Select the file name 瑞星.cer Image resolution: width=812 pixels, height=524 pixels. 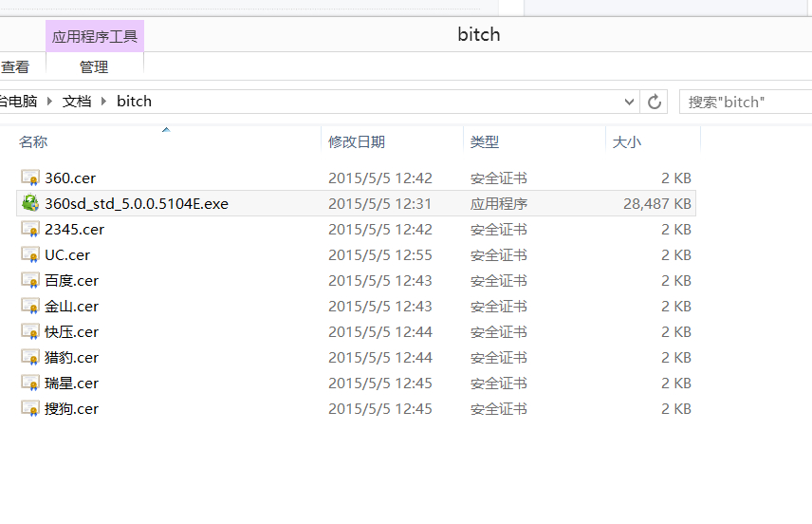71,384
